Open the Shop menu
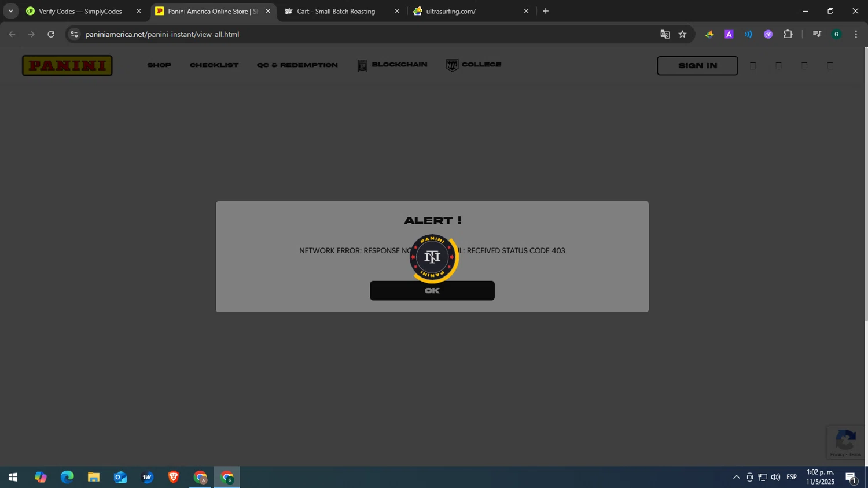Image resolution: width=868 pixels, height=488 pixels. (159, 65)
